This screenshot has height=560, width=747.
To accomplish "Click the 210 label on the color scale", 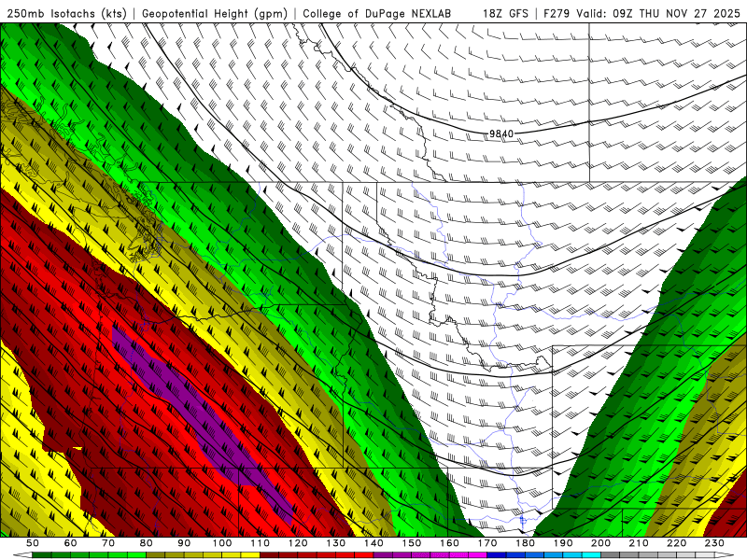I will 639,543.
